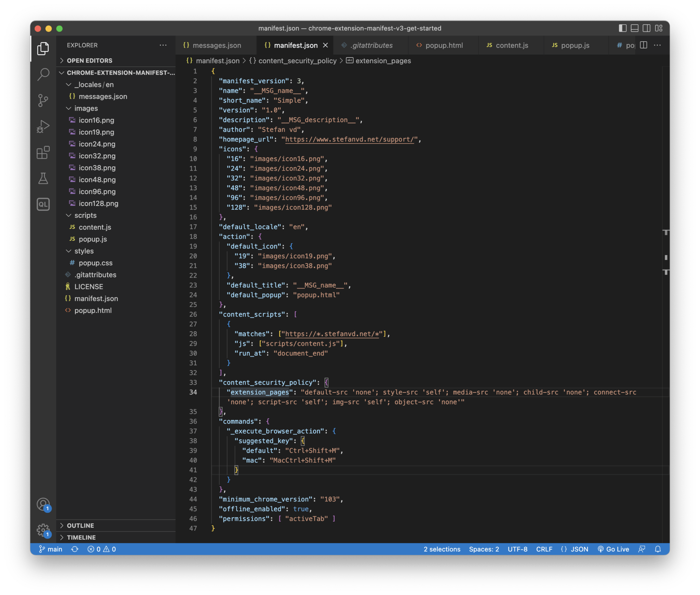Image resolution: width=700 pixels, height=595 pixels.
Task: Toggle the bottom panel layout icon
Action: [x=634, y=28]
